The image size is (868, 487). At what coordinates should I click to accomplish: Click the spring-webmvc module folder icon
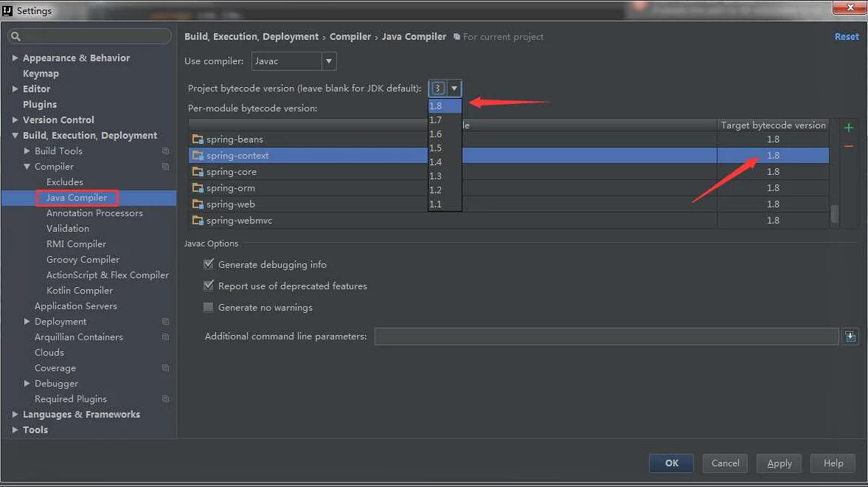(x=198, y=220)
